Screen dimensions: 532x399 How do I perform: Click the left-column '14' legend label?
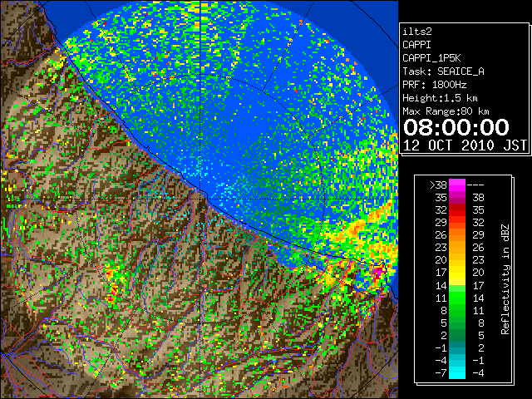coord(441,285)
